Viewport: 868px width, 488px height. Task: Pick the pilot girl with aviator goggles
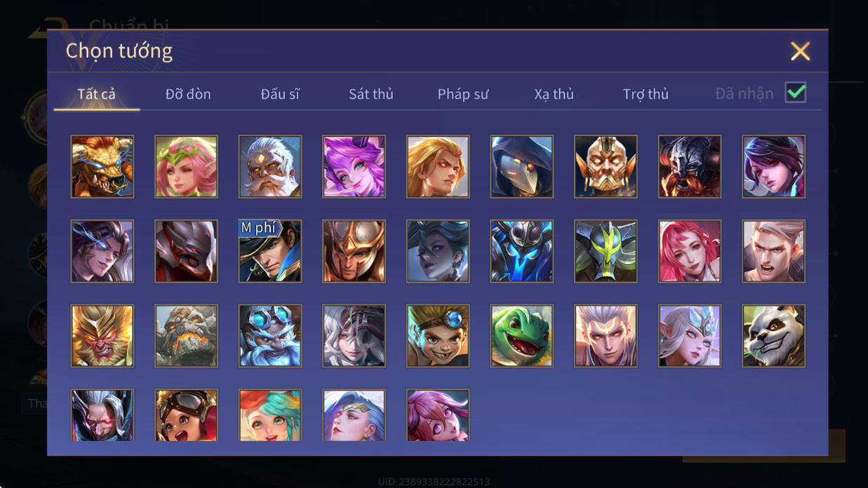186,415
